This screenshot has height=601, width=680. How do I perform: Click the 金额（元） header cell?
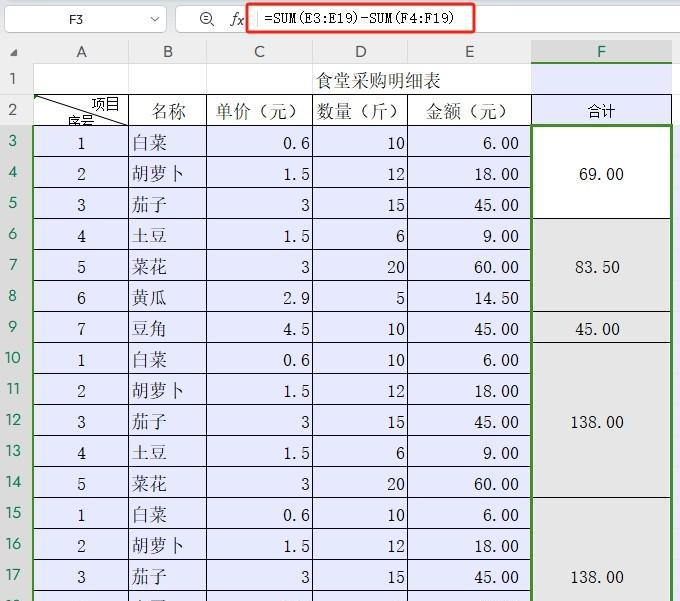[x=469, y=111]
